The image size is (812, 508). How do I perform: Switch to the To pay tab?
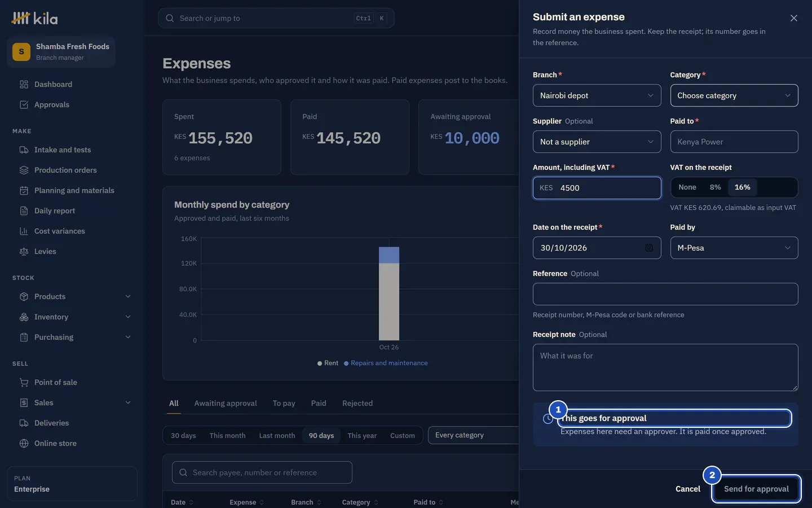(x=284, y=403)
